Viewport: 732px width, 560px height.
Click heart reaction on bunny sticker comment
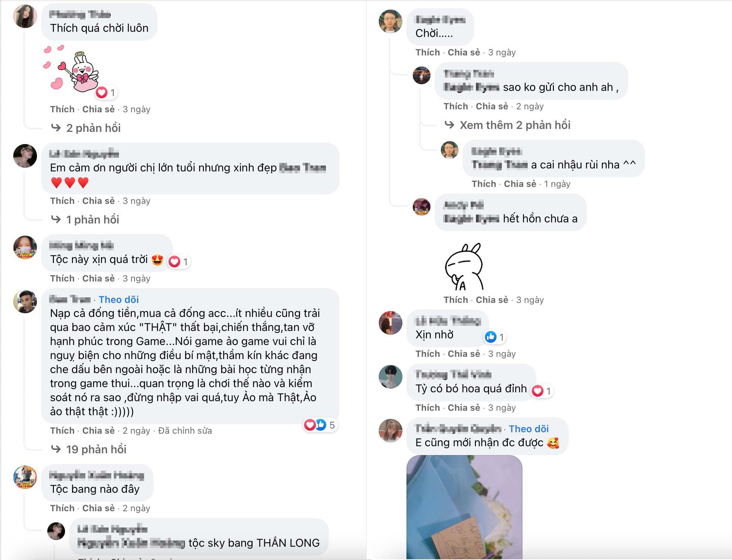tap(102, 92)
